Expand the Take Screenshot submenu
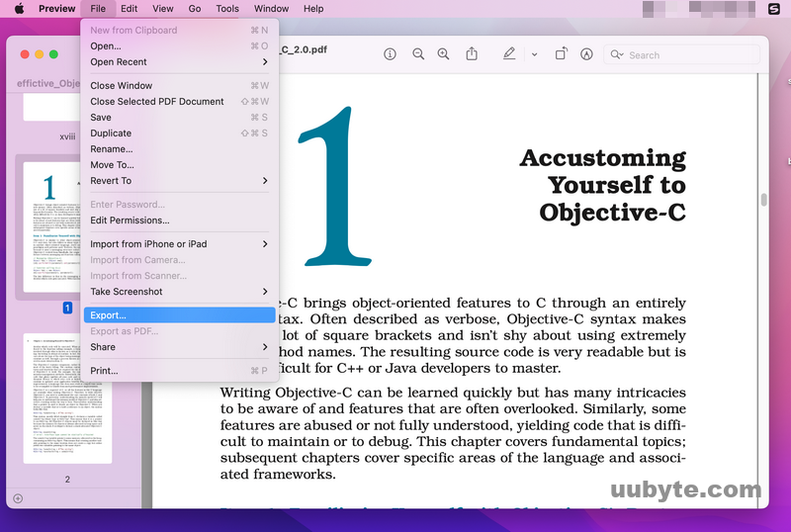Screen dimensions: 791x532 click(179, 292)
